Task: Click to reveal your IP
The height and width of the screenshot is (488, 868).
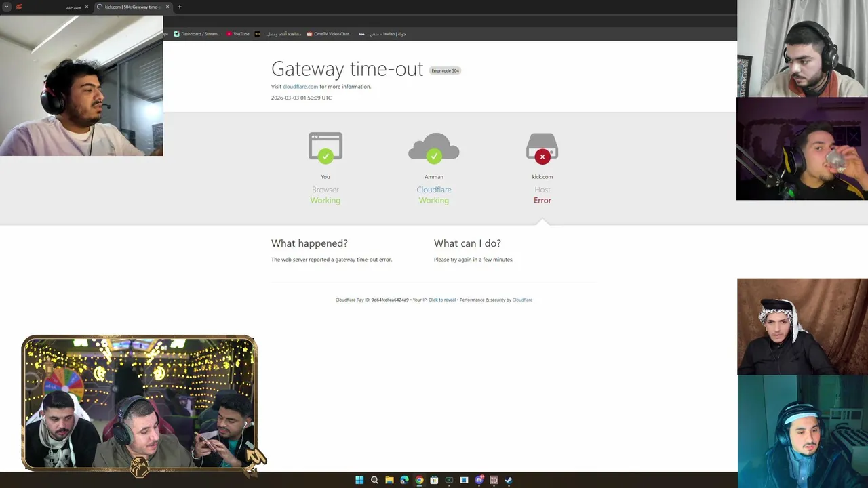Action: point(442,300)
